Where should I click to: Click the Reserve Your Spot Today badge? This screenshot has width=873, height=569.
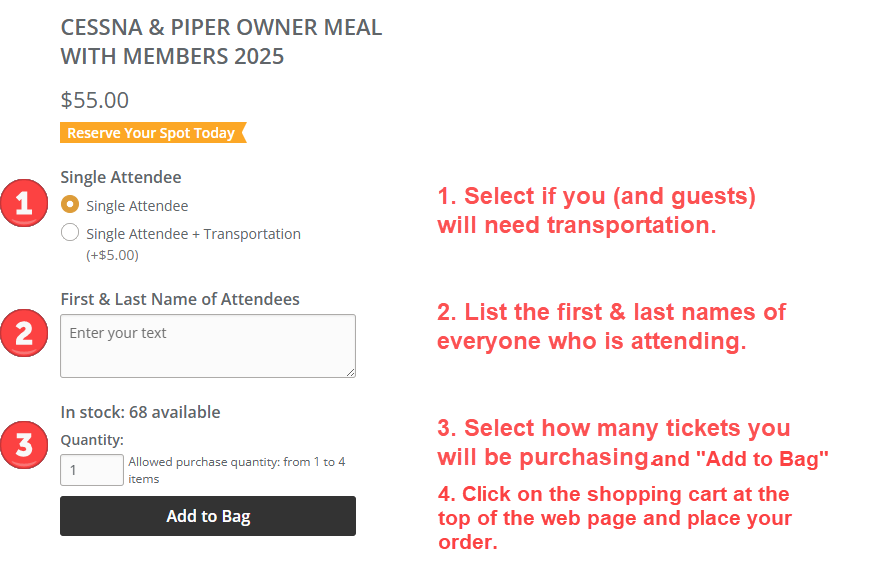(x=153, y=133)
